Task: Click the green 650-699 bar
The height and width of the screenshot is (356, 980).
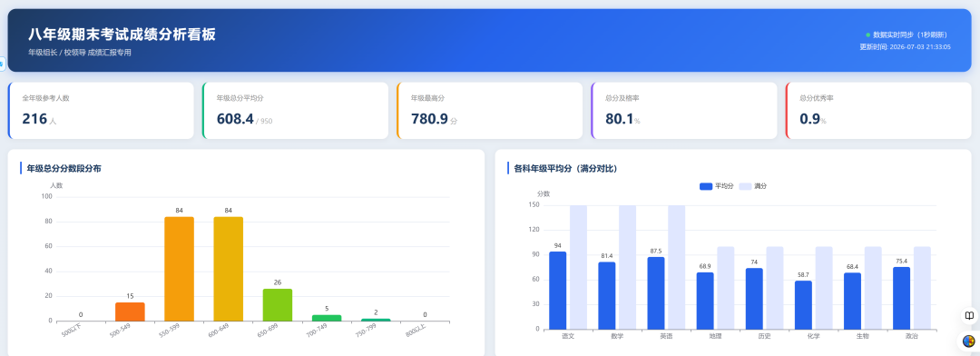Action: click(278, 305)
